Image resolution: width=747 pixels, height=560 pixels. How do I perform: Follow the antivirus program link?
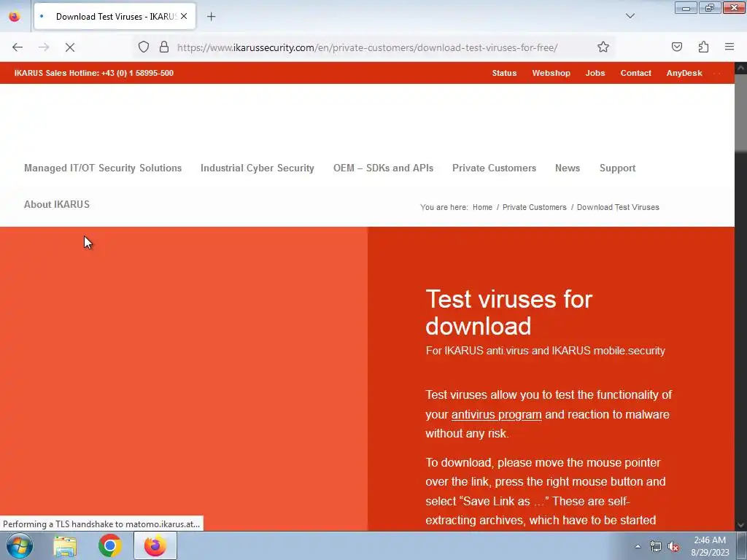pos(496,414)
